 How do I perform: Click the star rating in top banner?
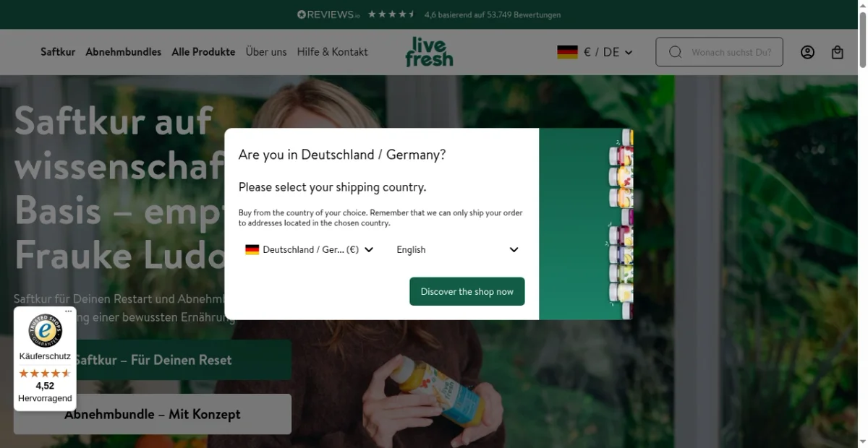391,14
